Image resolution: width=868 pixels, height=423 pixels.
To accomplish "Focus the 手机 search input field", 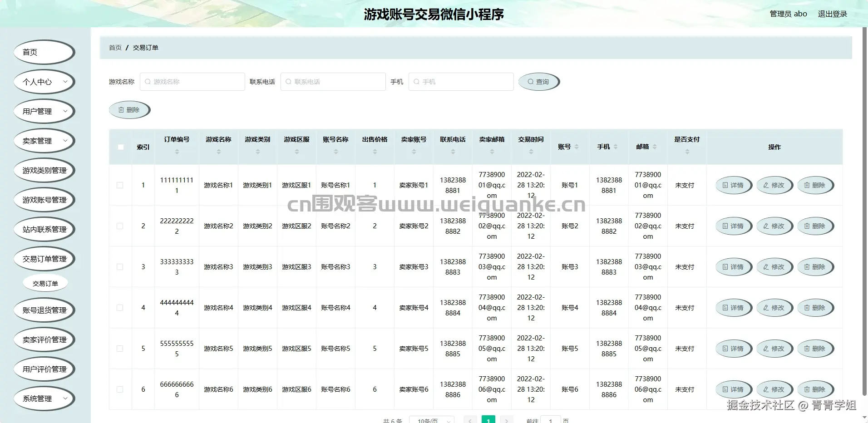I will [x=461, y=82].
